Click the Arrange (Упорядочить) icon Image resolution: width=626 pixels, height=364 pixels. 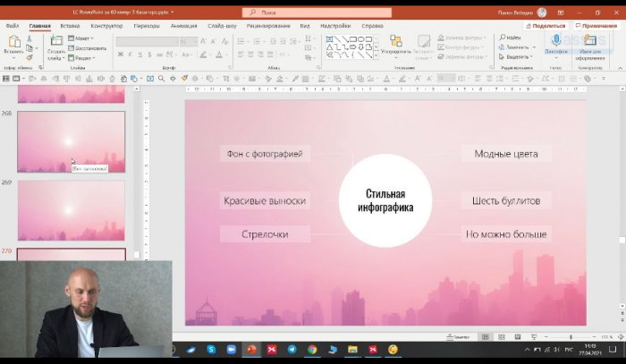click(395, 42)
